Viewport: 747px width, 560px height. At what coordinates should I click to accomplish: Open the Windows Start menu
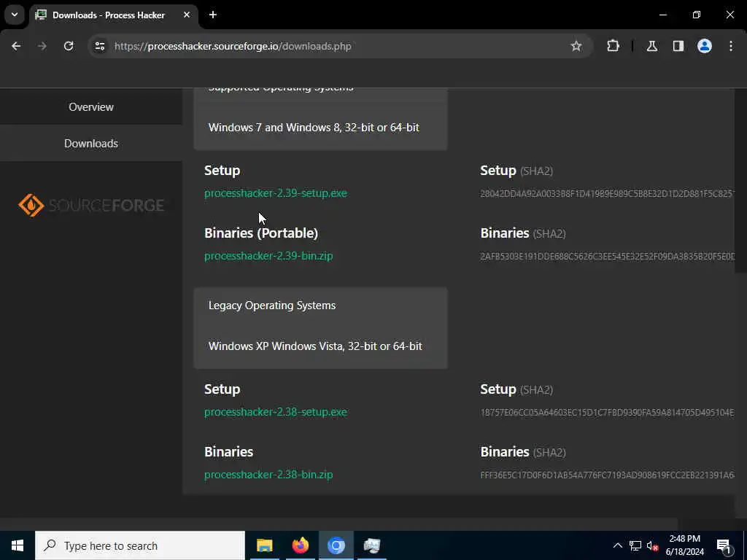(x=18, y=545)
